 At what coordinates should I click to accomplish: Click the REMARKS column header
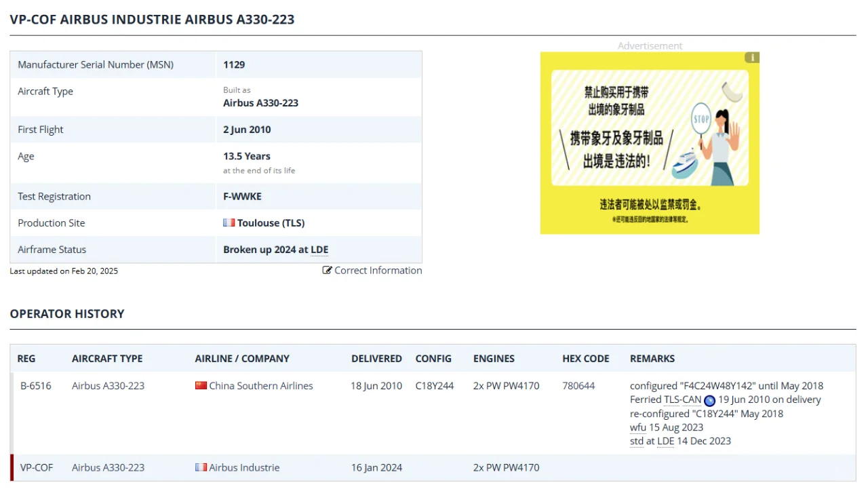pos(652,358)
